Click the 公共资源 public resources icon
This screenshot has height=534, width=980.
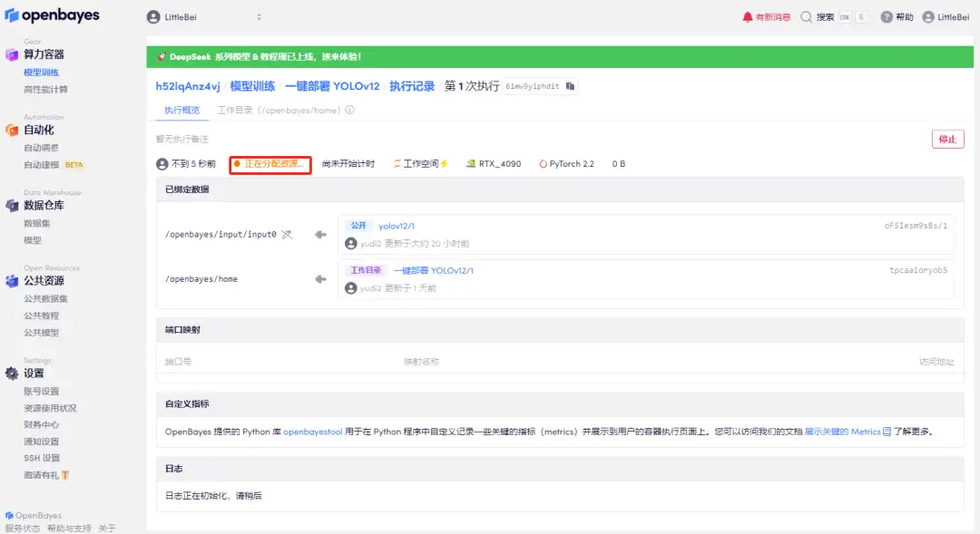coord(11,280)
